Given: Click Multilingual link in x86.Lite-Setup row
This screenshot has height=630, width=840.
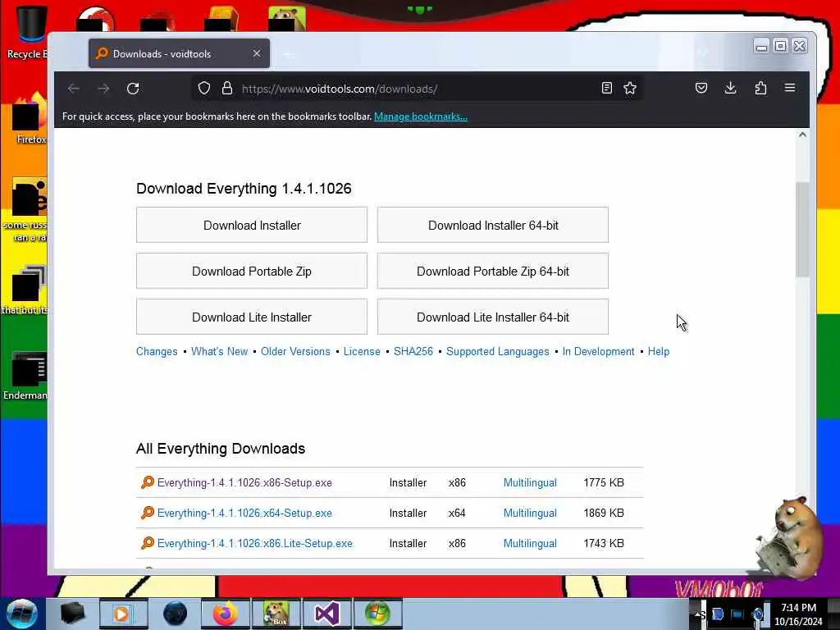Looking at the screenshot, I should click(x=530, y=543).
